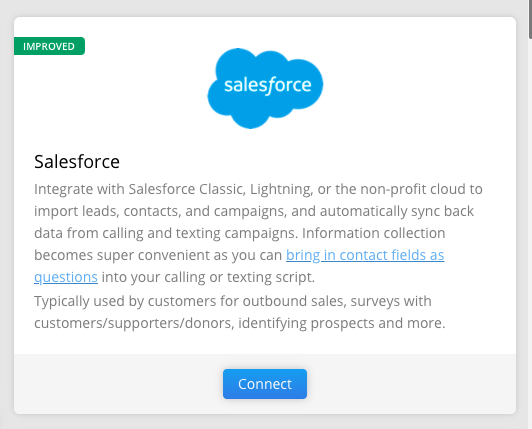Screen dimensions: 532x429
Task: Click the page scrollbar thumb at top right
Action: click(x=530, y=19)
